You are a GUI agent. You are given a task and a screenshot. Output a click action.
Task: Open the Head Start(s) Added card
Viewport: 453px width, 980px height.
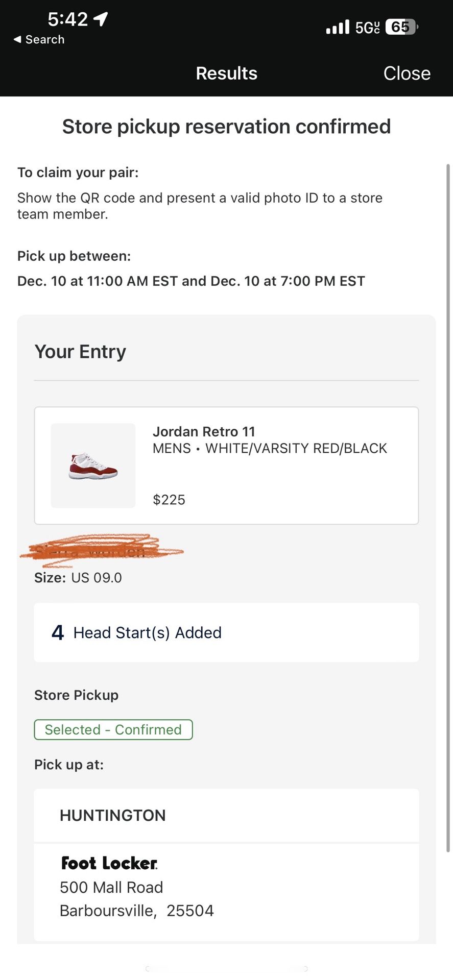tap(226, 633)
